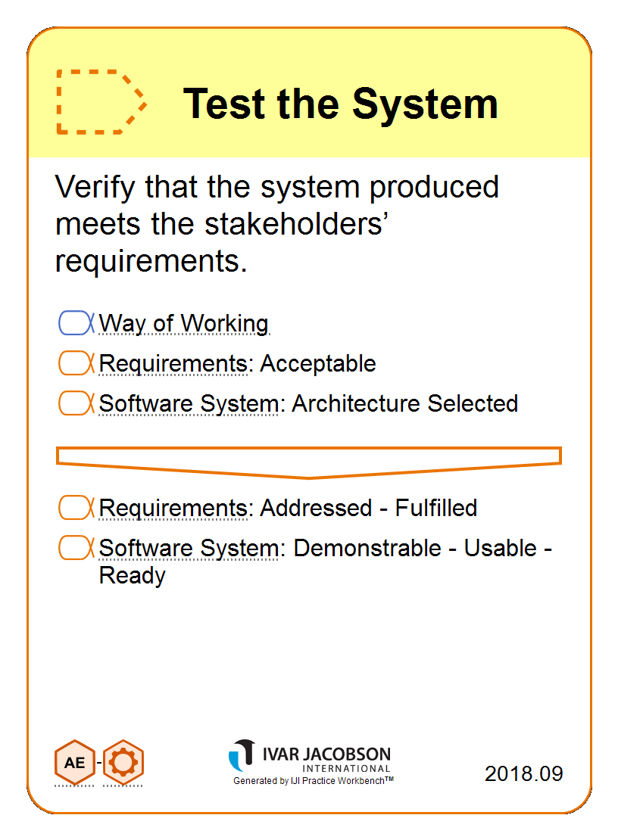Click the 2018.09 version label
The height and width of the screenshot is (840, 618).
(x=523, y=773)
